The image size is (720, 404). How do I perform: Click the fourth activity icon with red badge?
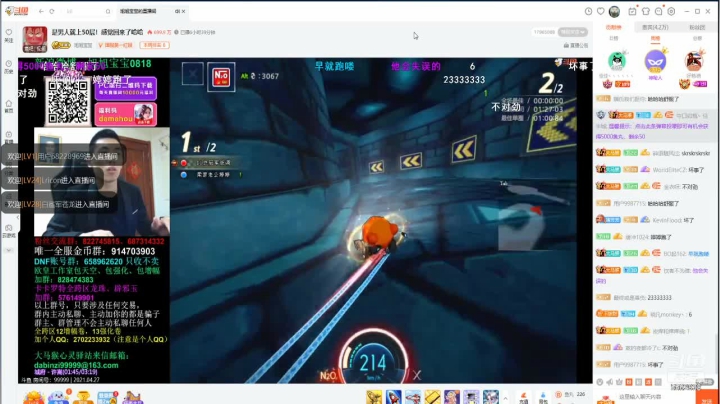(107, 398)
